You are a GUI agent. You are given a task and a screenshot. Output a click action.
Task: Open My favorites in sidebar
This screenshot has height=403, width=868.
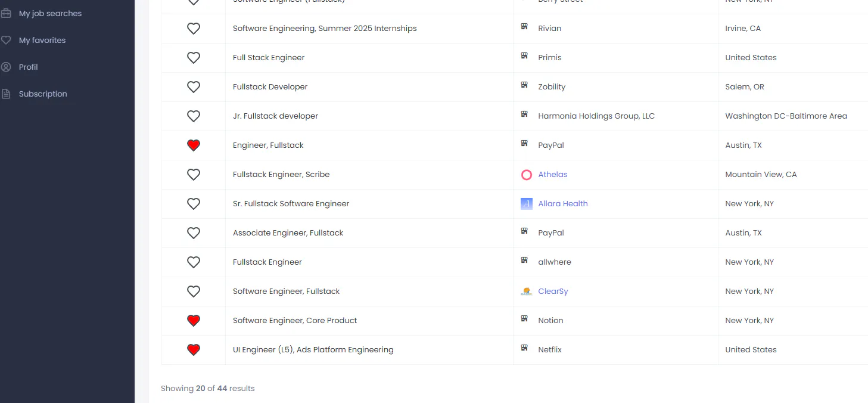pyautogui.click(x=42, y=40)
